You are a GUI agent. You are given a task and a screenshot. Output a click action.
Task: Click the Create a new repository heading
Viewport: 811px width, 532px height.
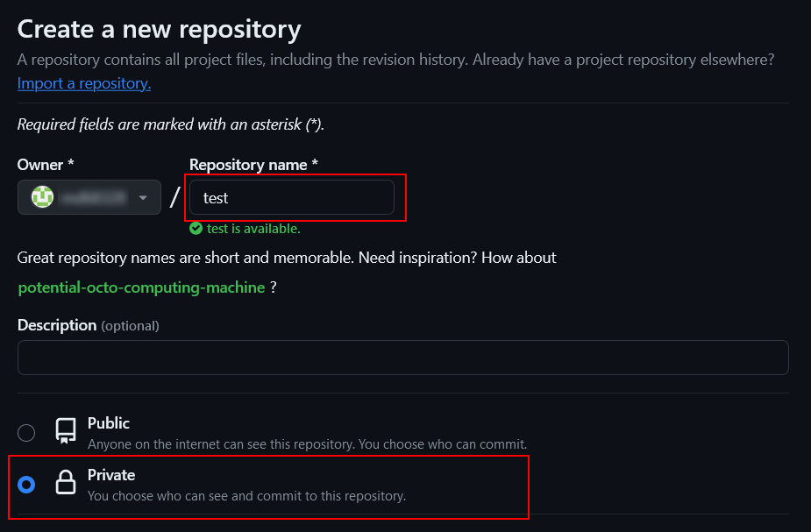coord(159,29)
